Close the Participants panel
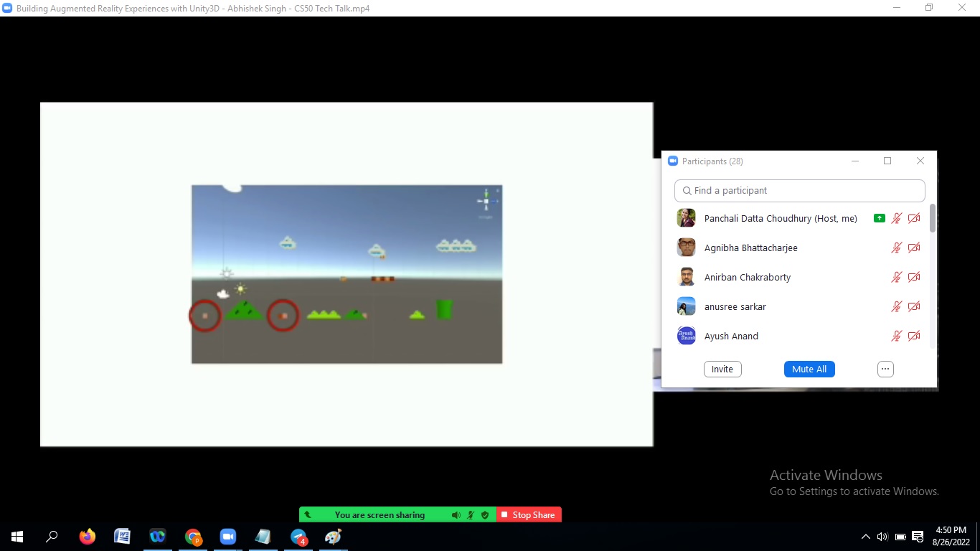 [x=920, y=161]
